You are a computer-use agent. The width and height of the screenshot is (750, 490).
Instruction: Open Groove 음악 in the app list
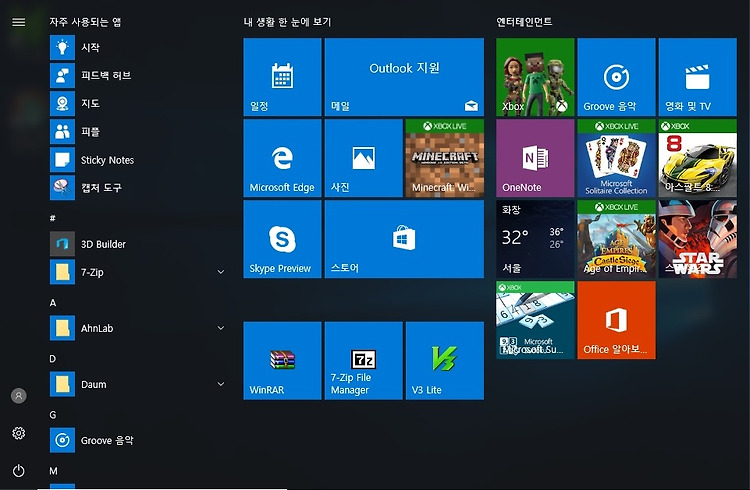139,440
